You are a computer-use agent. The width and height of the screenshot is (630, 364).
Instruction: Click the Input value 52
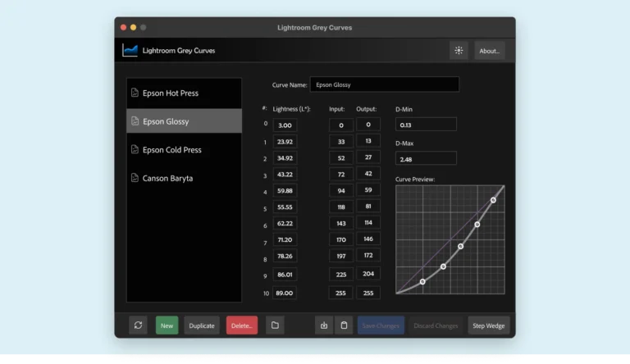pyautogui.click(x=341, y=158)
